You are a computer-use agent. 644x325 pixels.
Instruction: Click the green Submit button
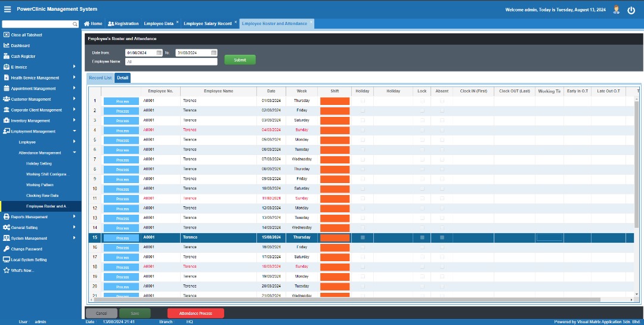(x=240, y=60)
